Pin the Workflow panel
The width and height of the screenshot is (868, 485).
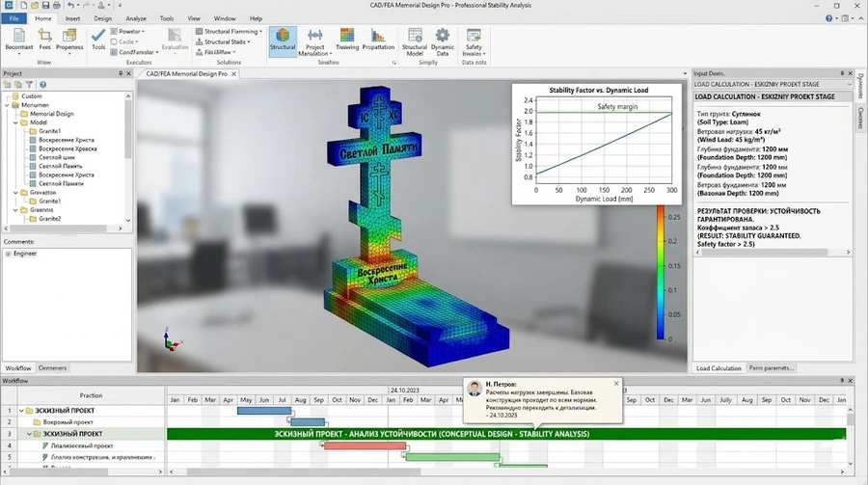click(x=842, y=380)
